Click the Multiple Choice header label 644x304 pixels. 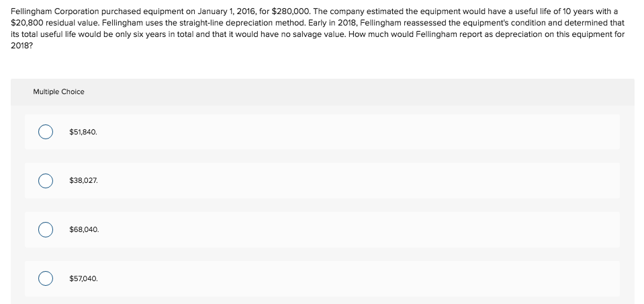click(58, 91)
